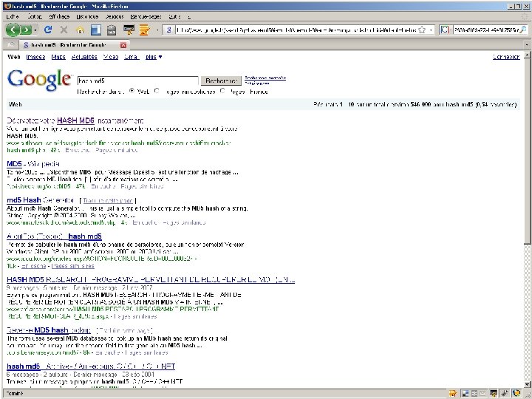
Task: Select the 'hash md5 - Recherche Google' tab
Action: (x=73, y=45)
